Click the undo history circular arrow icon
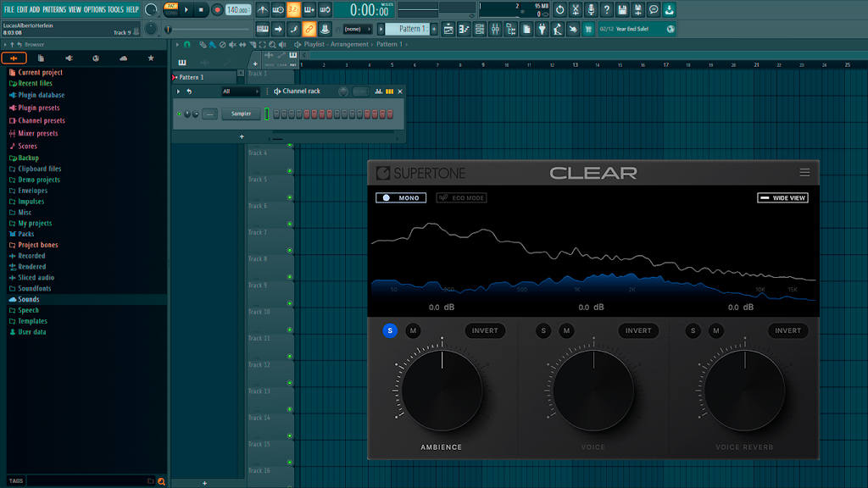The image size is (868, 488). pos(560,9)
